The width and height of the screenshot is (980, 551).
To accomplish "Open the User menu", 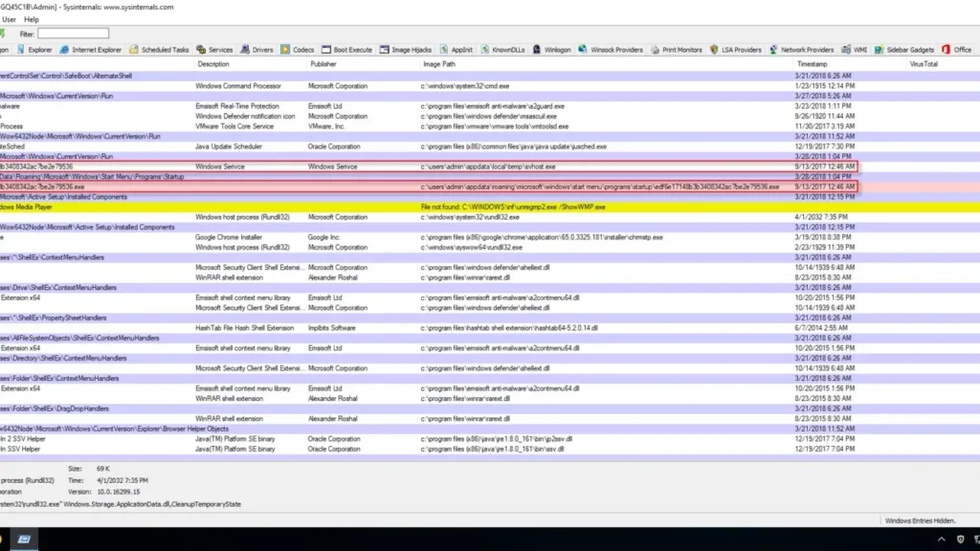I will click(x=9, y=19).
